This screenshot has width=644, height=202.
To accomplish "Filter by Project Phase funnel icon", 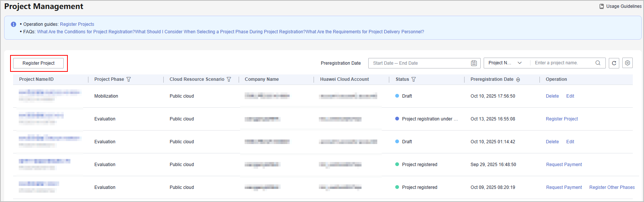I will point(129,79).
